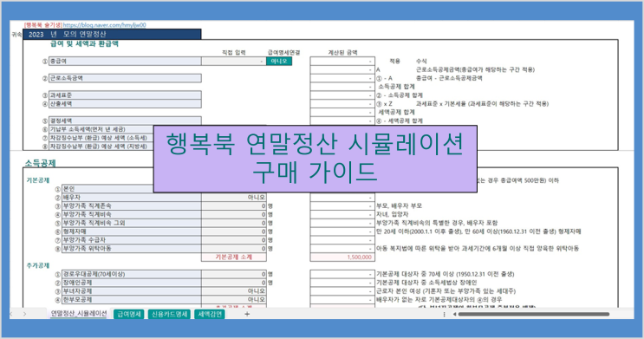This screenshot has height=339, width=644.
Task: Click the 총급여 direct input field
Action: pos(234,62)
